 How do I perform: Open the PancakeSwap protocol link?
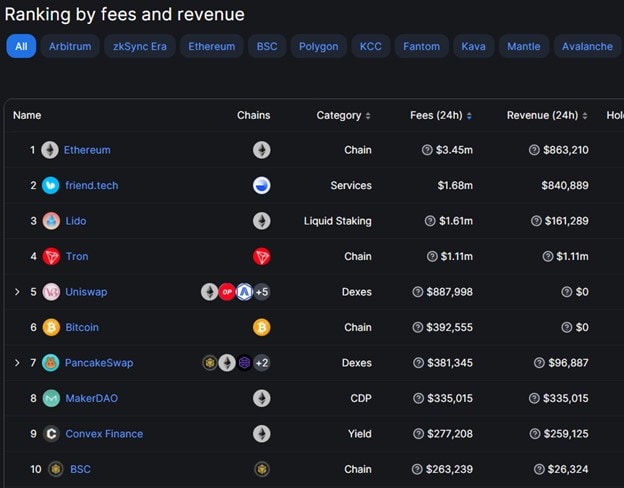[99, 363]
